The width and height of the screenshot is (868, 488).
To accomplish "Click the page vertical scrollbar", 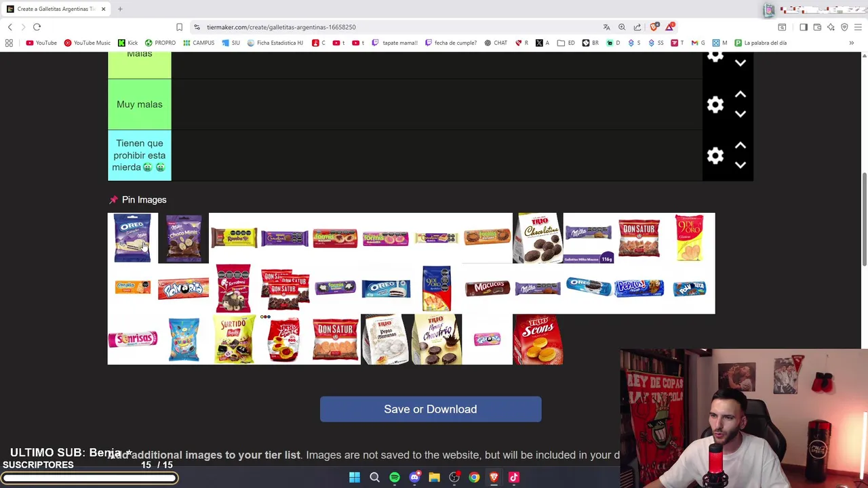I will [864, 220].
